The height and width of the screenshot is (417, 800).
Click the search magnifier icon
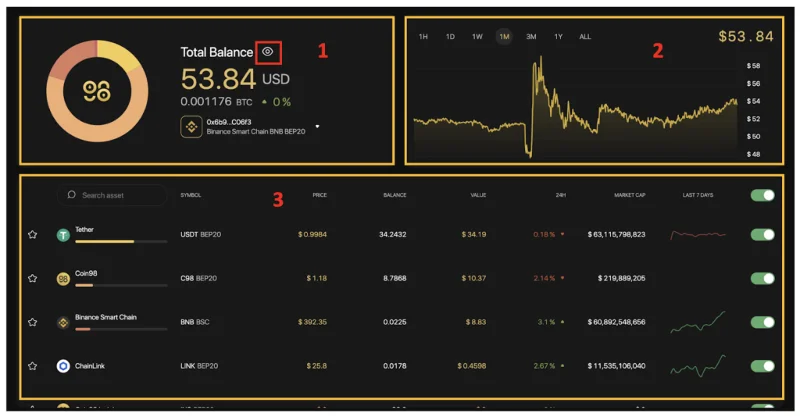point(71,194)
